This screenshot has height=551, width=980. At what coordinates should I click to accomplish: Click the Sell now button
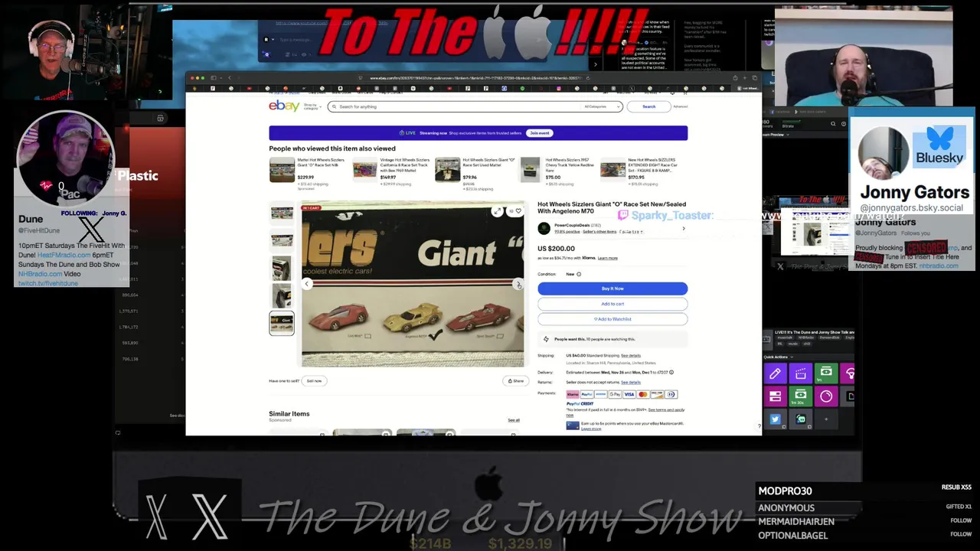(314, 380)
